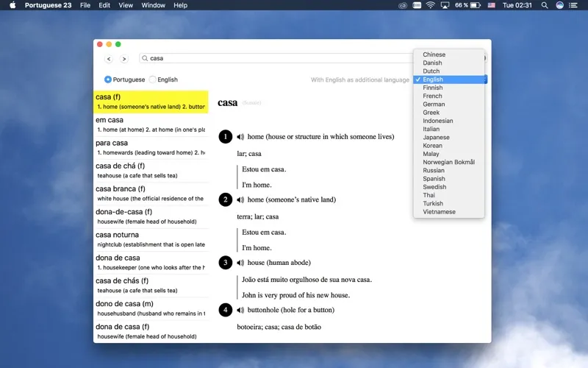
Task: Open the Portuguese 23 app menu
Action: tap(48, 5)
